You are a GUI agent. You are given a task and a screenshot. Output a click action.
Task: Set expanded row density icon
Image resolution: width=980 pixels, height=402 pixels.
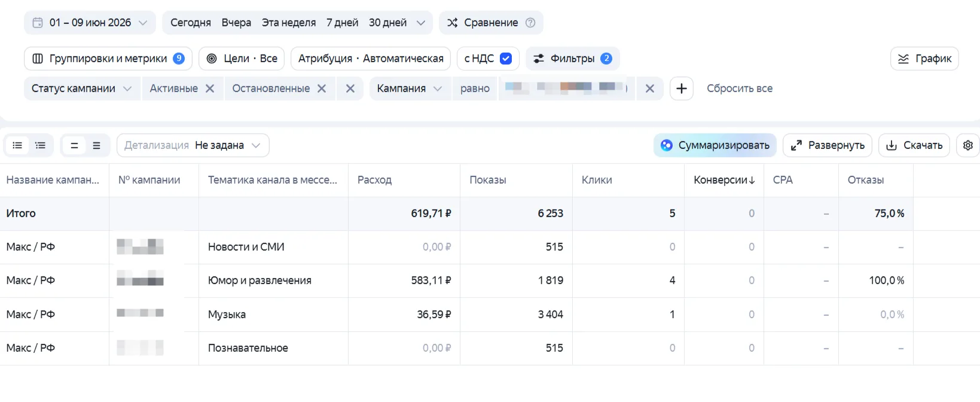[x=96, y=145]
